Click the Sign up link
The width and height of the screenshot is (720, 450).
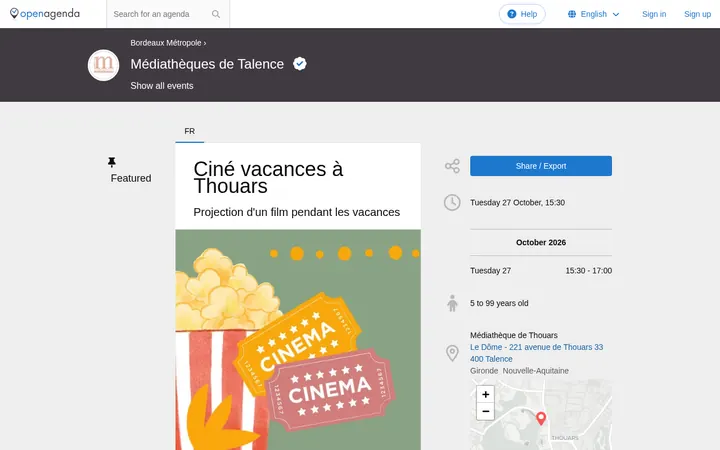(697, 14)
